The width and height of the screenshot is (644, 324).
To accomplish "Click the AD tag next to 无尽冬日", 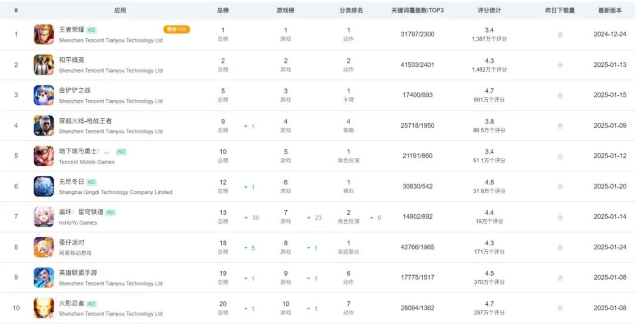I will click(92, 182).
